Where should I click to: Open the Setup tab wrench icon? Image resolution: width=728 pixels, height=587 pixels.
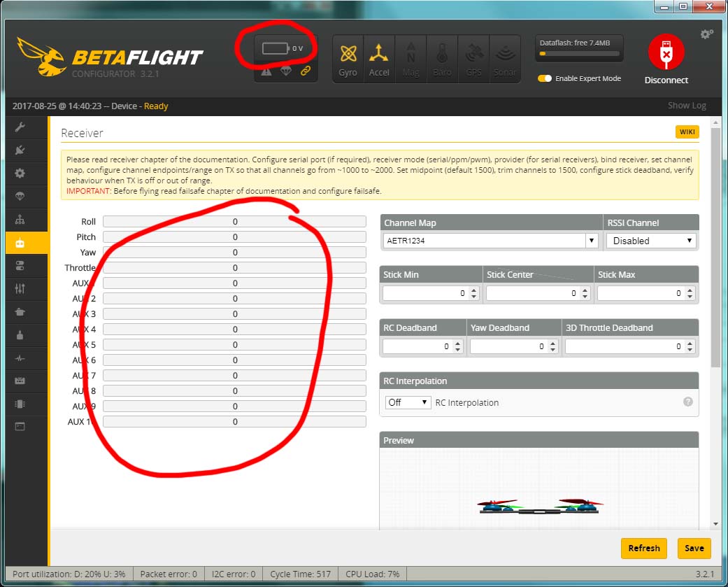click(x=20, y=127)
